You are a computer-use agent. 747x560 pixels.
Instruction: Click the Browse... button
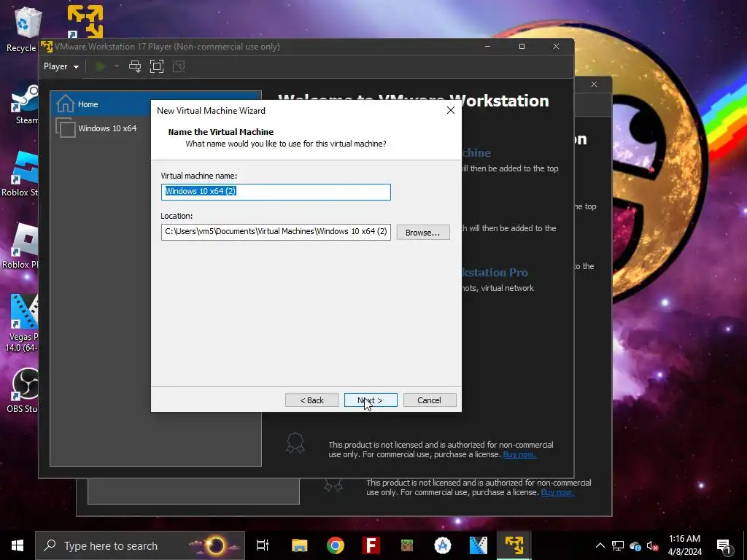pyautogui.click(x=422, y=233)
